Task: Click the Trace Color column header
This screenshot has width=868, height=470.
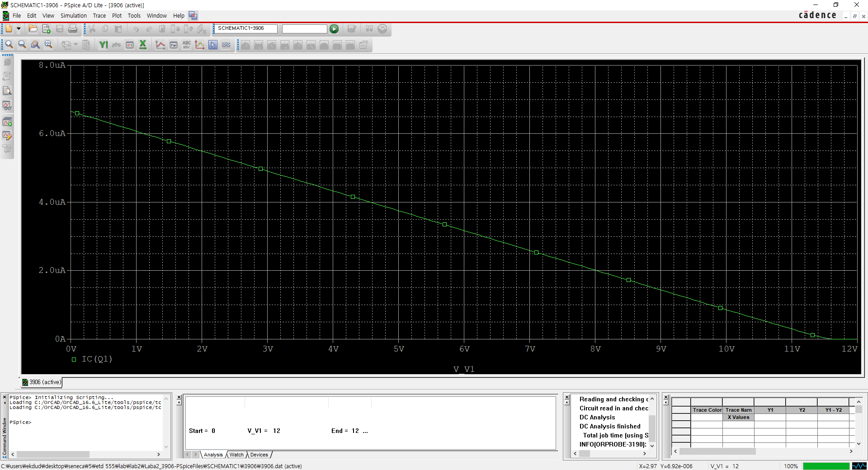Action: [707, 410]
